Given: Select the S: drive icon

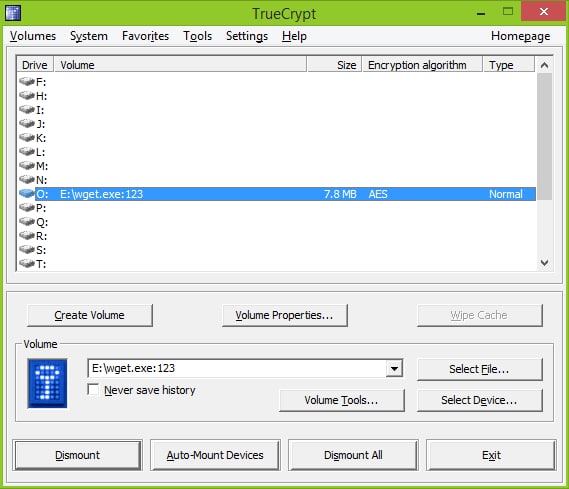Looking at the screenshot, I should [26, 250].
